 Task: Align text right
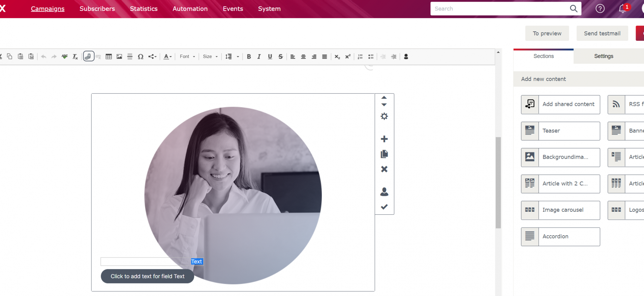[x=314, y=57]
